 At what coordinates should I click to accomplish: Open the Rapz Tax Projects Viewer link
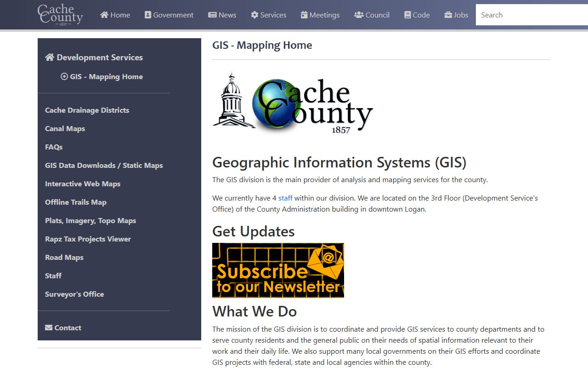click(88, 239)
